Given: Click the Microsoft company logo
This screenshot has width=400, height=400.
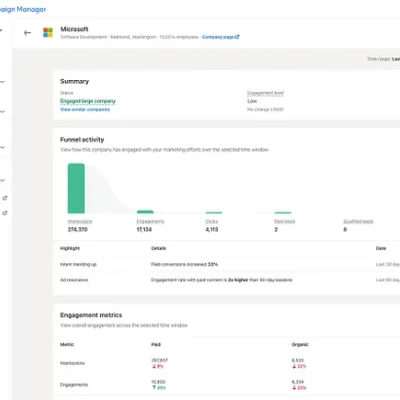Looking at the screenshot, I should click(48, 33).
